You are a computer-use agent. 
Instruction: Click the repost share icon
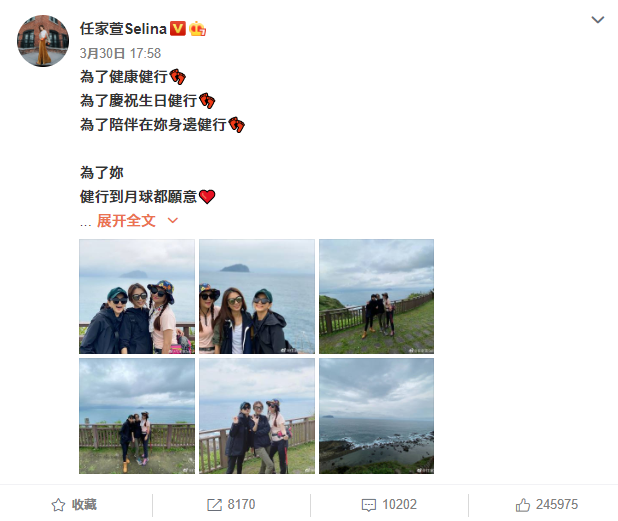(214, 505)
